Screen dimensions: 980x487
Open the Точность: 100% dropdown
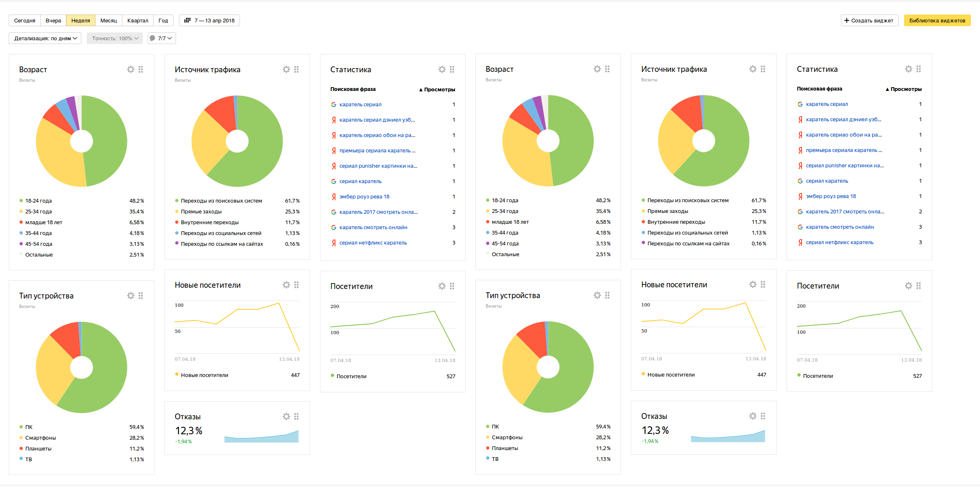coord(115,38)
